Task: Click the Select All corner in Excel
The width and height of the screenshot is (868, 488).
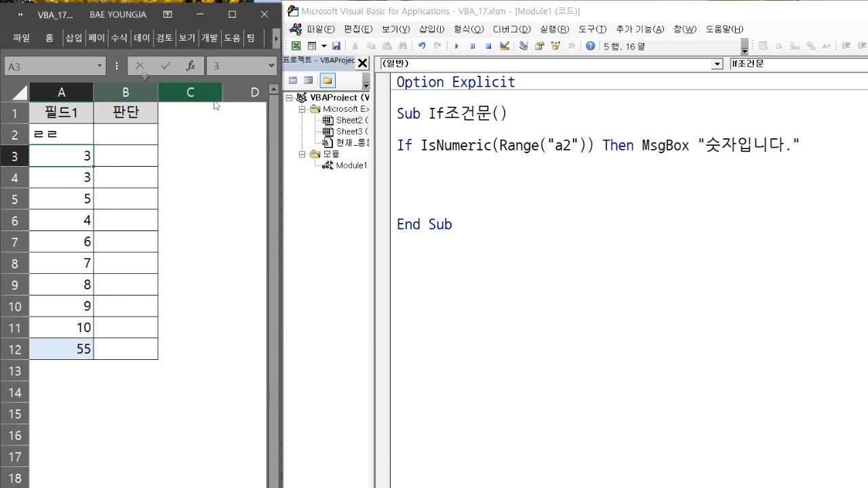Action: (18, 92)
